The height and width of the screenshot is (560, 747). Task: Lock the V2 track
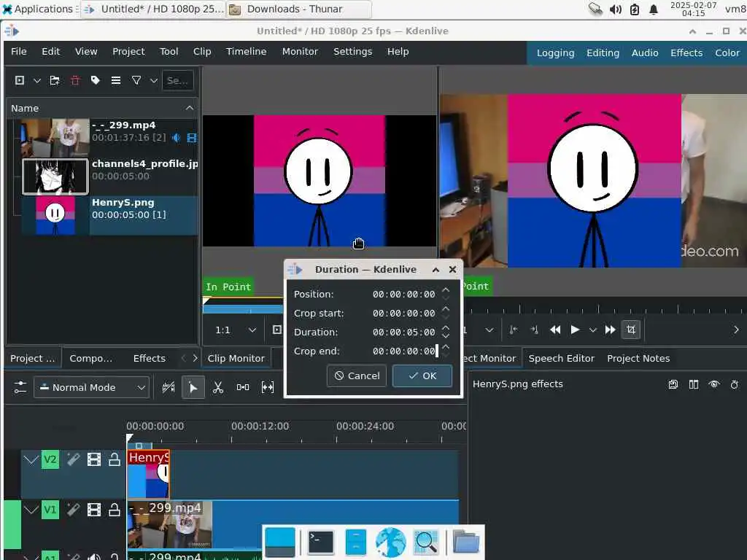pyautogui.click(x=115, y=459)
